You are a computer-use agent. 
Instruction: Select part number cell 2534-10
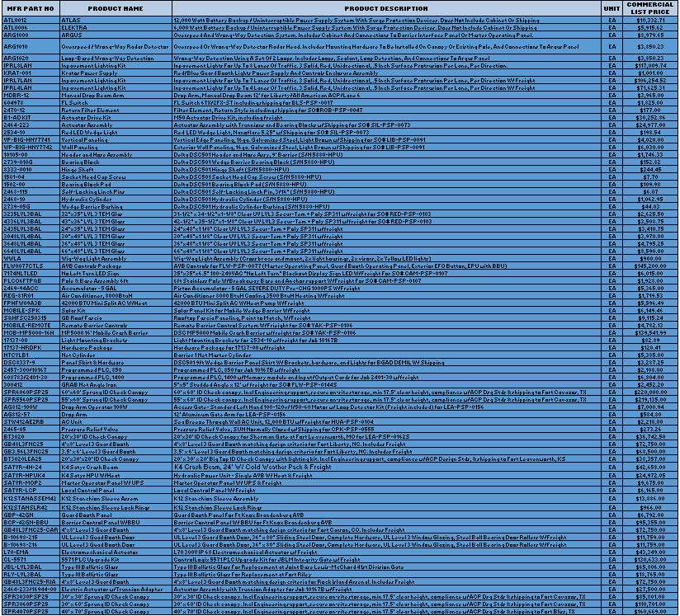click(31, 133)
